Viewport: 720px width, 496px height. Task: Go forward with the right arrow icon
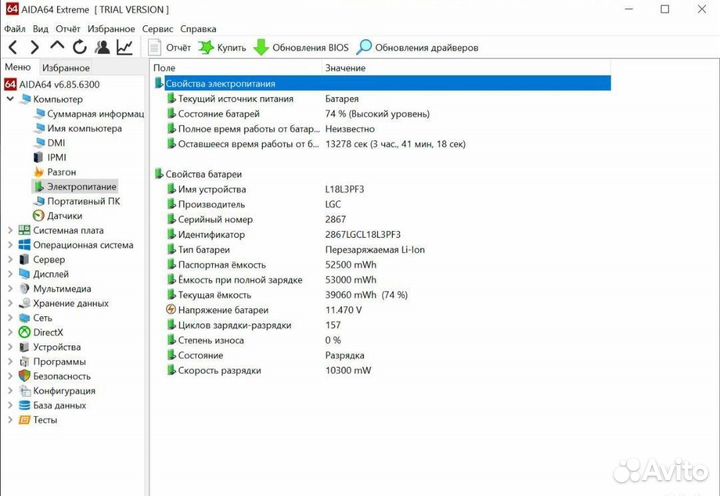[34, 47]
